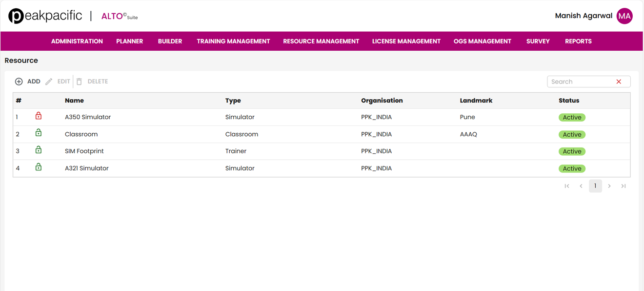Screen dimensions: 644x291
Task: Go to the previous results page
Action: point(581,186)
